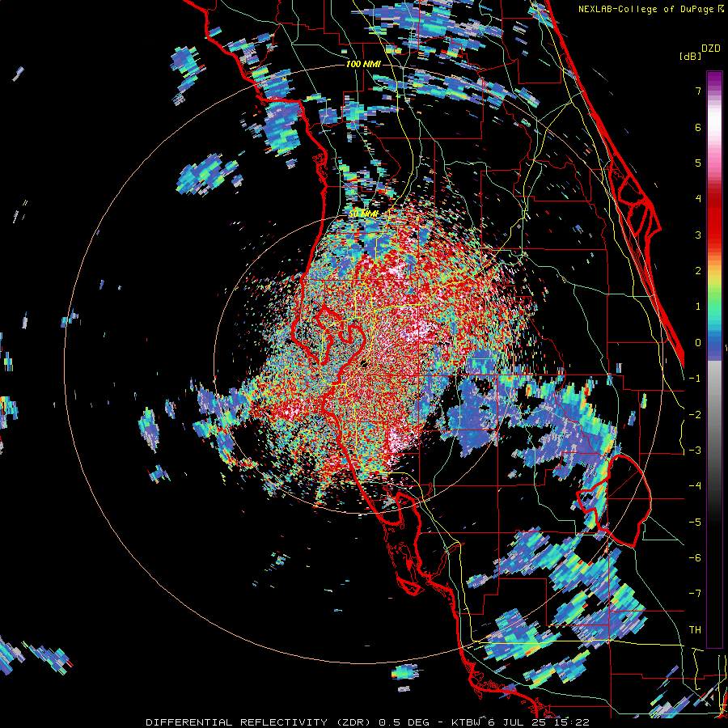The height and width of the screenshot is (728, 728).
Task: Click the 4 value on color scale
Action: (698, 199)
